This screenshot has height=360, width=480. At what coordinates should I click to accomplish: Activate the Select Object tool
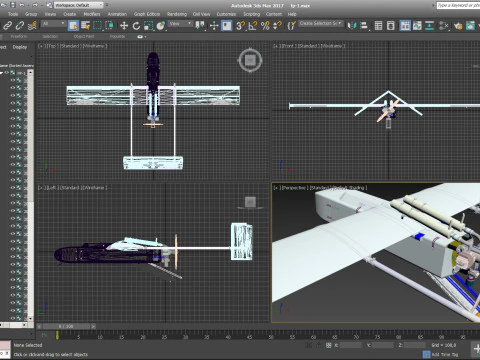(x=73, y=26)
